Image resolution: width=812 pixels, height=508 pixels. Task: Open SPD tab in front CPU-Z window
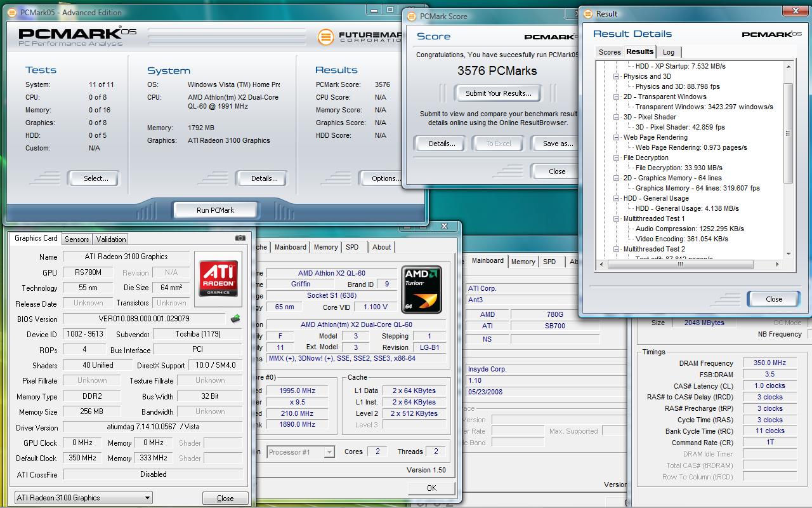click(x=352, y=247)
